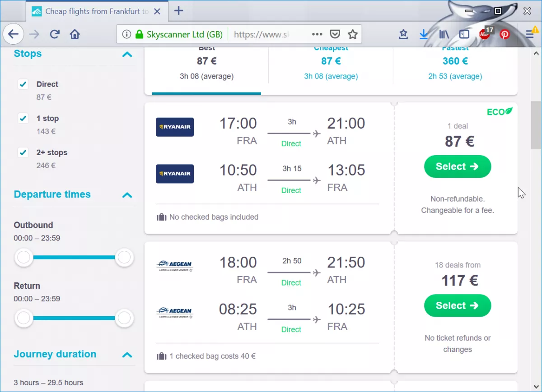This screenshot has height=392, width=542.
Task: Grab the Outbound slider end handle
Action: [x=124, y=258]
